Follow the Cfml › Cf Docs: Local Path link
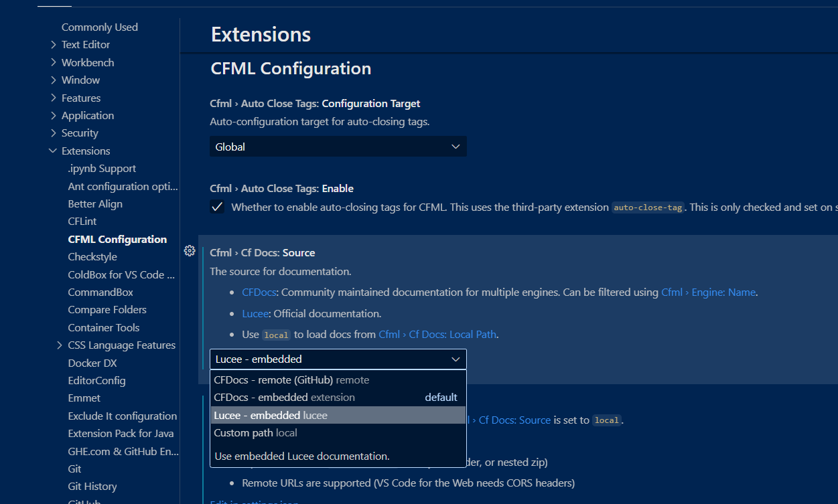 coord(438,334)
